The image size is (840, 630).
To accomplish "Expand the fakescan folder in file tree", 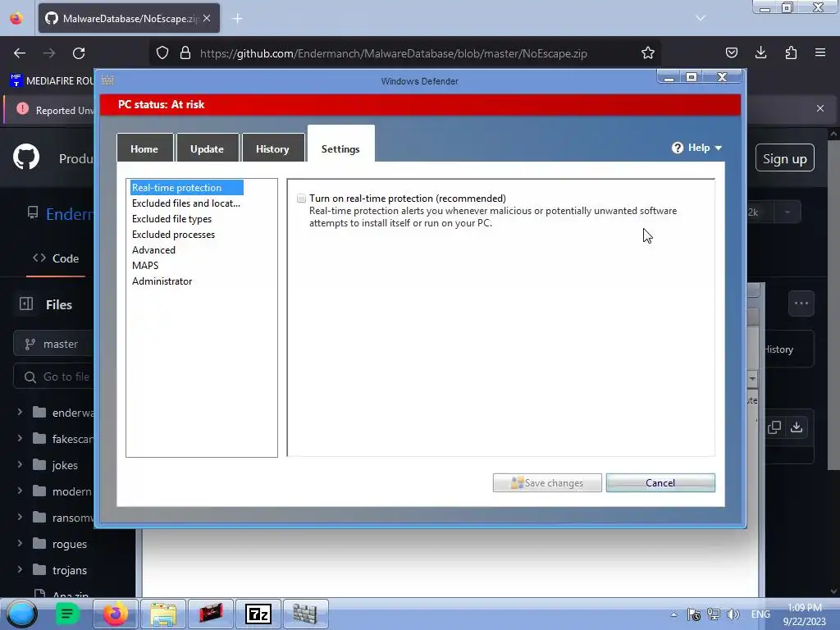I will [x=20, y=438].
